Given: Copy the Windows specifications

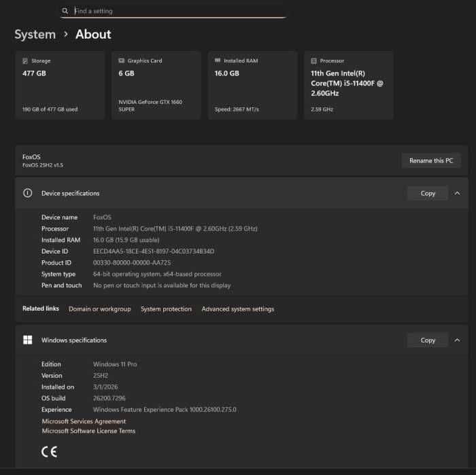Looking at the screenshot, I should click(x=428, y=340).
